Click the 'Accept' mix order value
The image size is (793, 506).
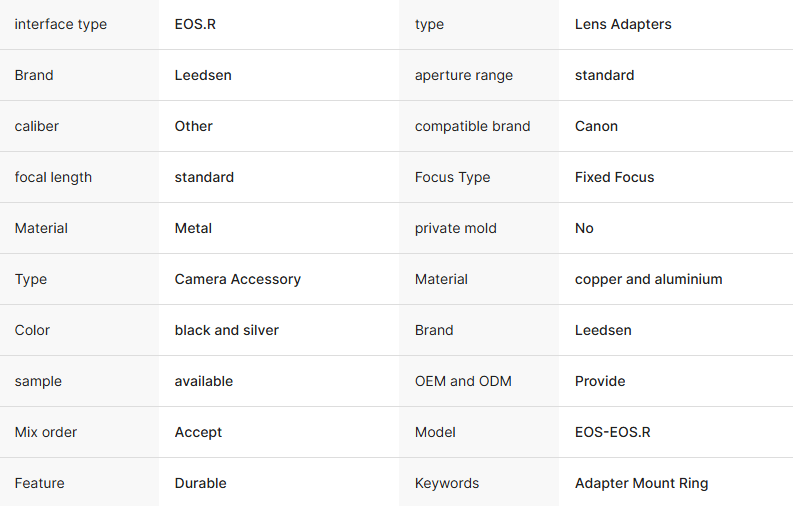[x=198, y=432]
